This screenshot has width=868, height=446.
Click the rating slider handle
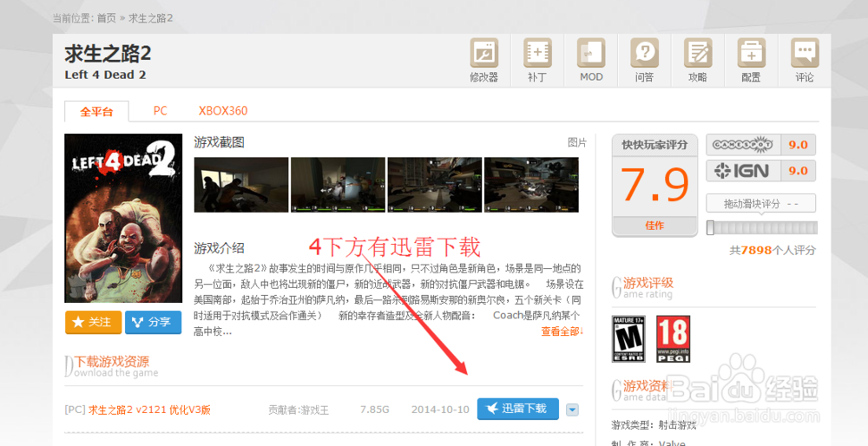pyautogui.click(x=710, y=227)
